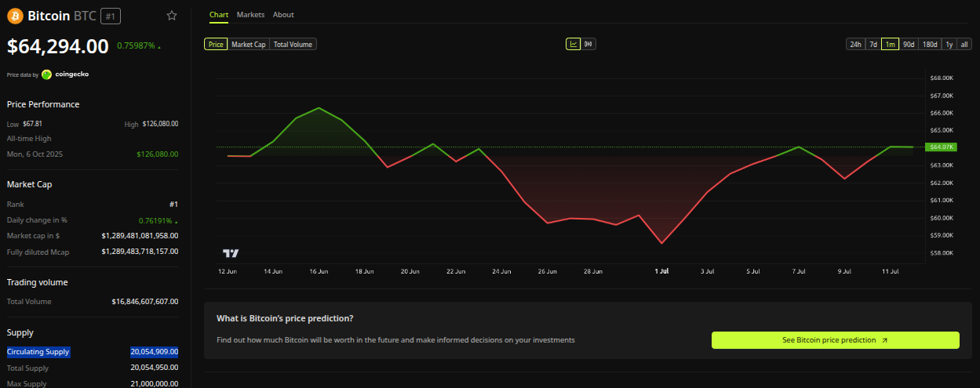The image size is (980, 388).
Task: Click the TradingView logo on chart
Action: (231, 253)
